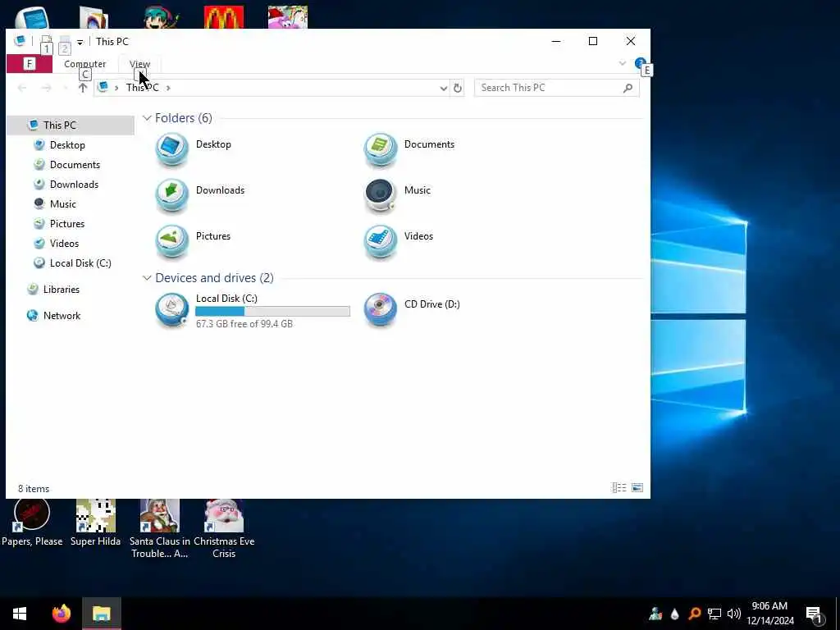The image size is (840, 630).
Task: Collapse the Folders (6) group
Action: [147, 118]
